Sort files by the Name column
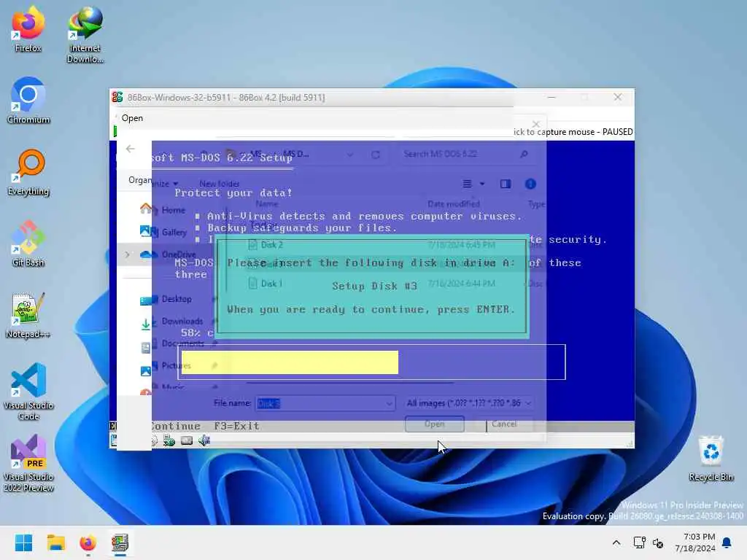 (x=267, y=204)
